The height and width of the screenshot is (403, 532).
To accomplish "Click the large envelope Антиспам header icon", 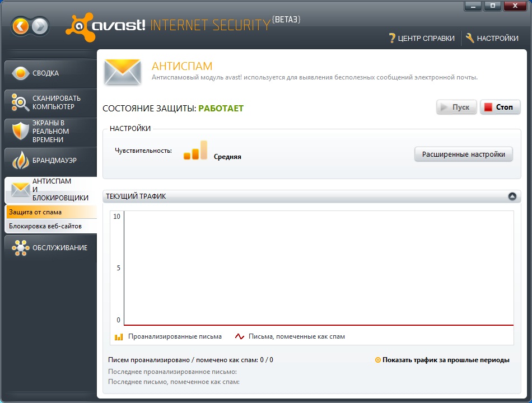I will click(123, 72).
